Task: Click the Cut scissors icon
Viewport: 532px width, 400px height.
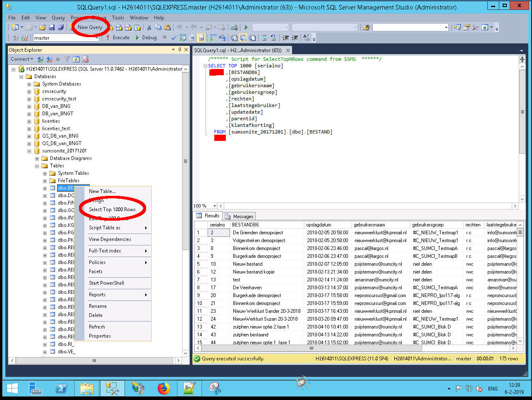Action: 149,27
